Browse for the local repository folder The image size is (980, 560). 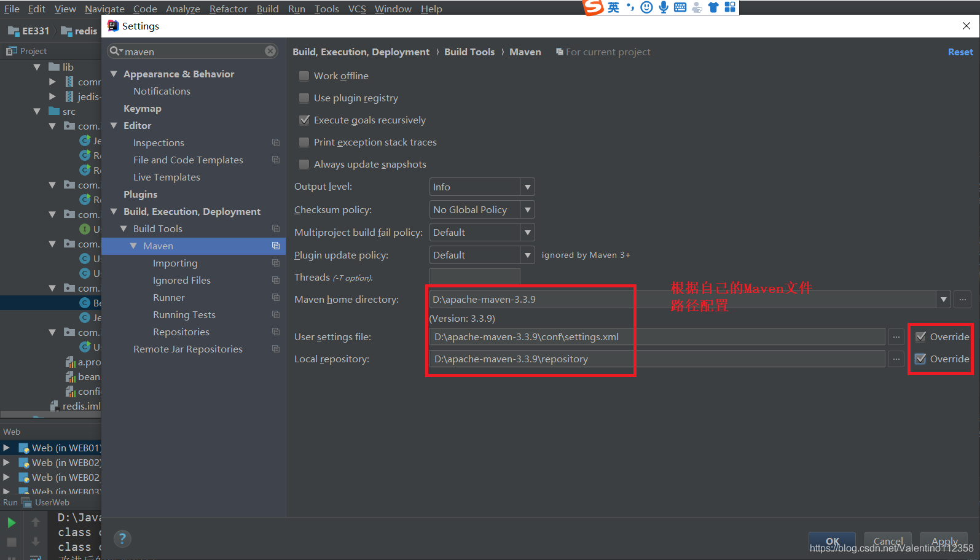click(x=896, y=359)
